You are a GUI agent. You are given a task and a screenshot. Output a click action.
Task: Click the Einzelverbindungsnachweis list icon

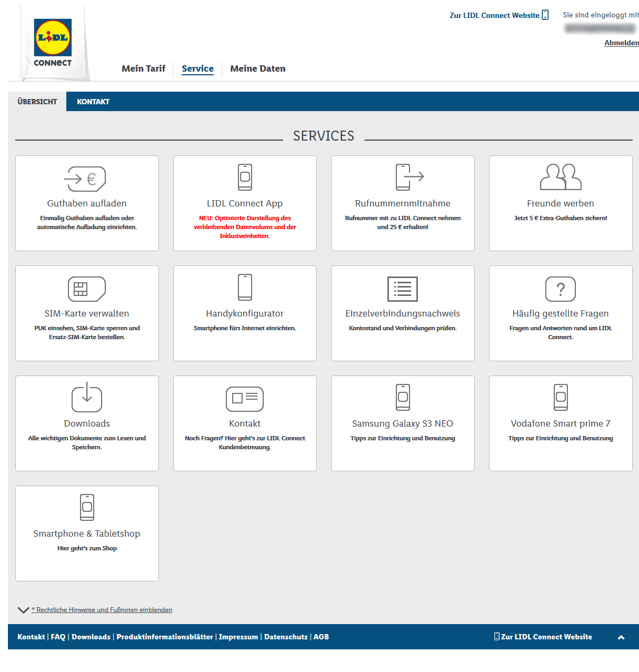[x=403, y=289]
